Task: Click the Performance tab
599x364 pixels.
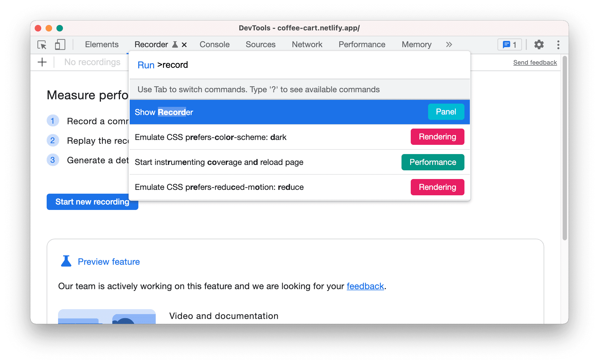Action: pos(362,44)
